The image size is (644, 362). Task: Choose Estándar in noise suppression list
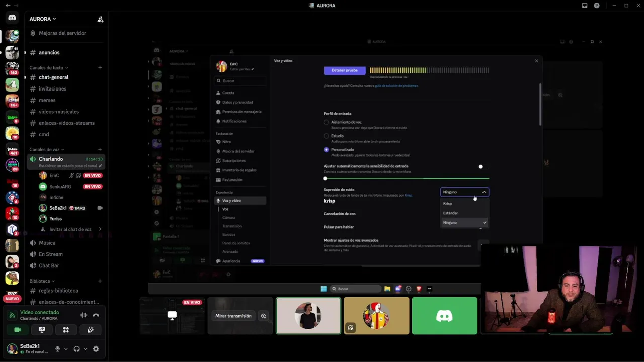click(464, 213)
